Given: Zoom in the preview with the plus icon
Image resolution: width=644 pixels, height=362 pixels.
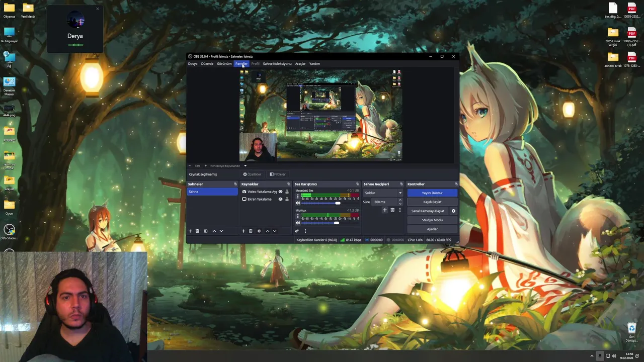Looking at the screenshot, I should pos(205,166).
